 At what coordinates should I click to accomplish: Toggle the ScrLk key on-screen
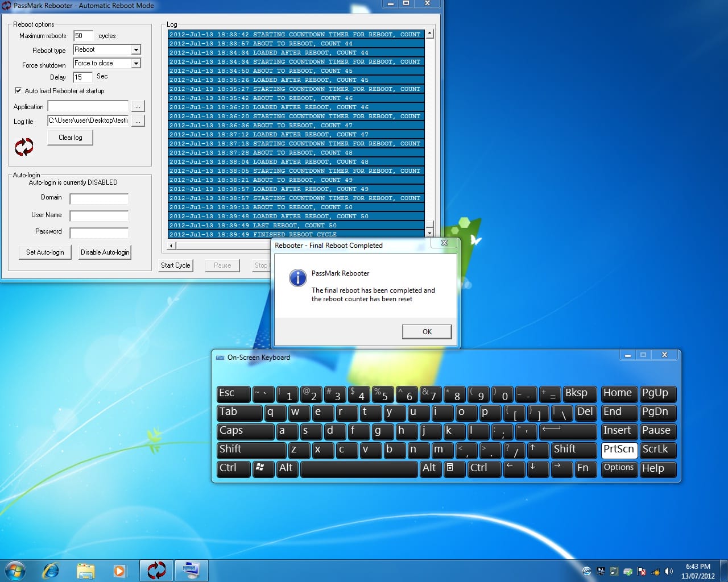point(658,450)
